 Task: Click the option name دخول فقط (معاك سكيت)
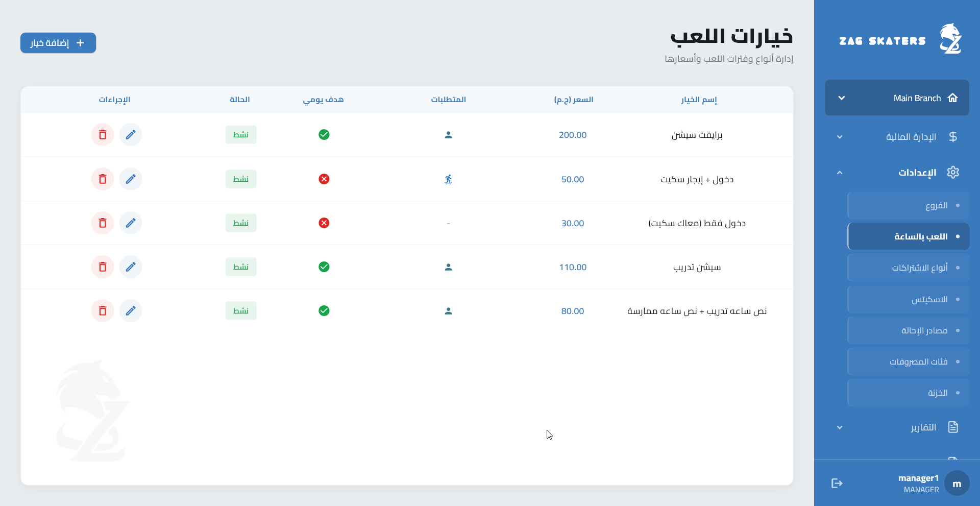pos(697,223)
